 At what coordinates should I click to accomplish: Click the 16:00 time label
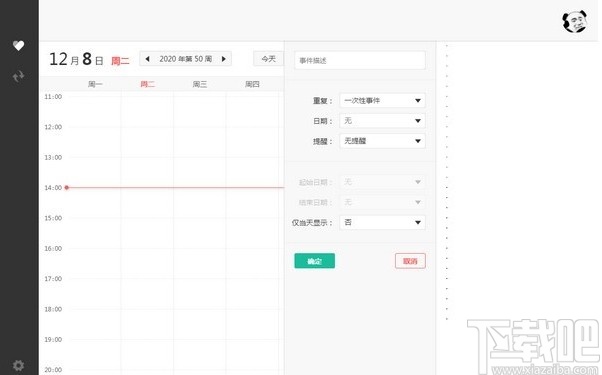point(53,248)
